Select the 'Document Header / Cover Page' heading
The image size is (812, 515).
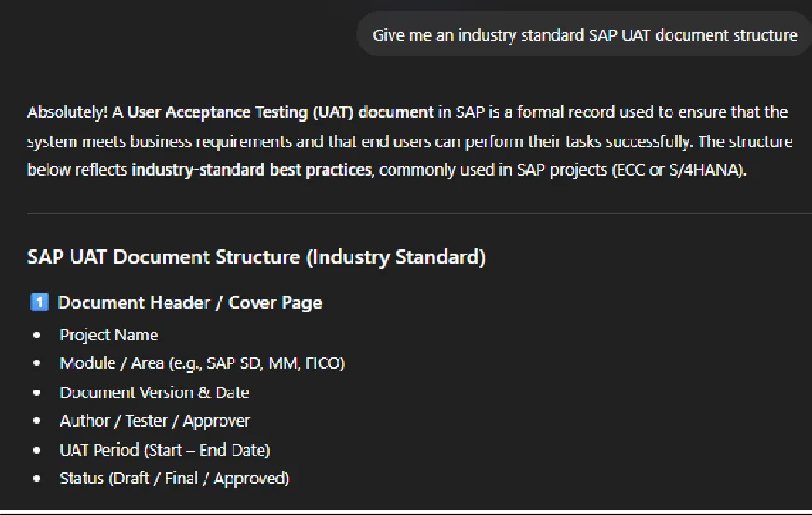(190, 302)
